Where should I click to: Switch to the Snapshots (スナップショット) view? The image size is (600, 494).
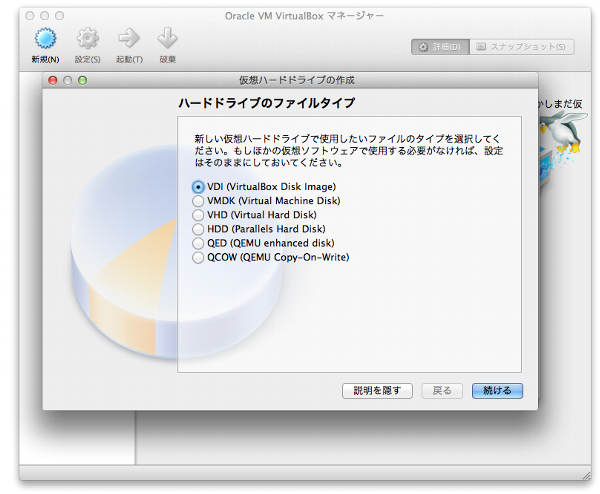click(522, 47)
